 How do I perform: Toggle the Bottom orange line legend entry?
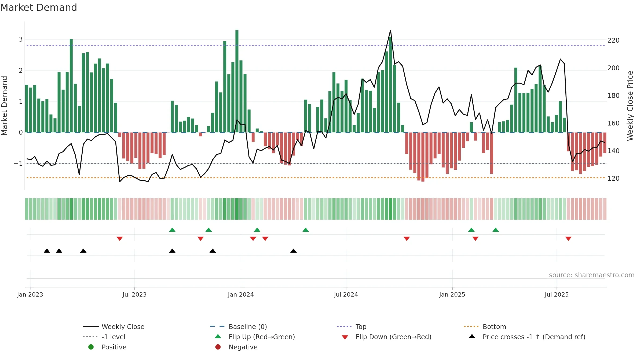point(485,327)
